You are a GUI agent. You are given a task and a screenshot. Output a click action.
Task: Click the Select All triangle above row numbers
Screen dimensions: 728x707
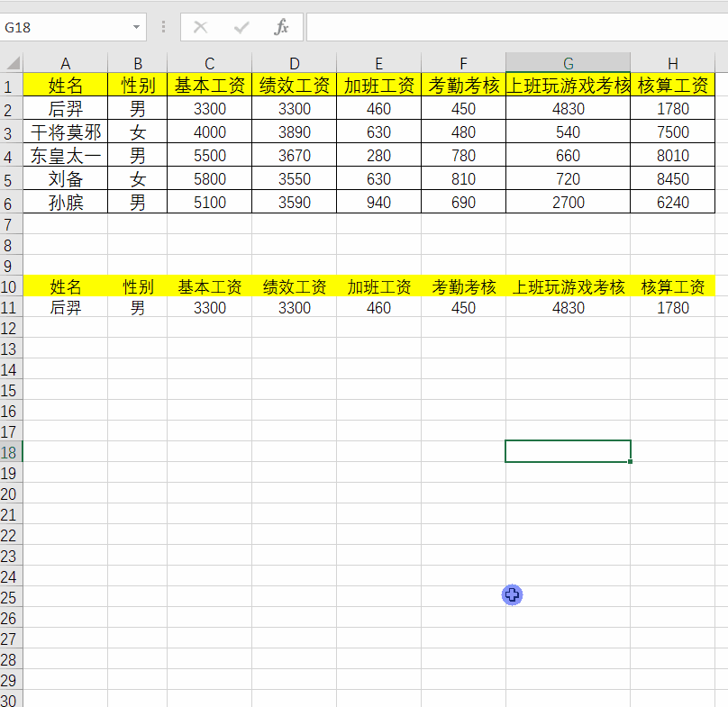11,63
